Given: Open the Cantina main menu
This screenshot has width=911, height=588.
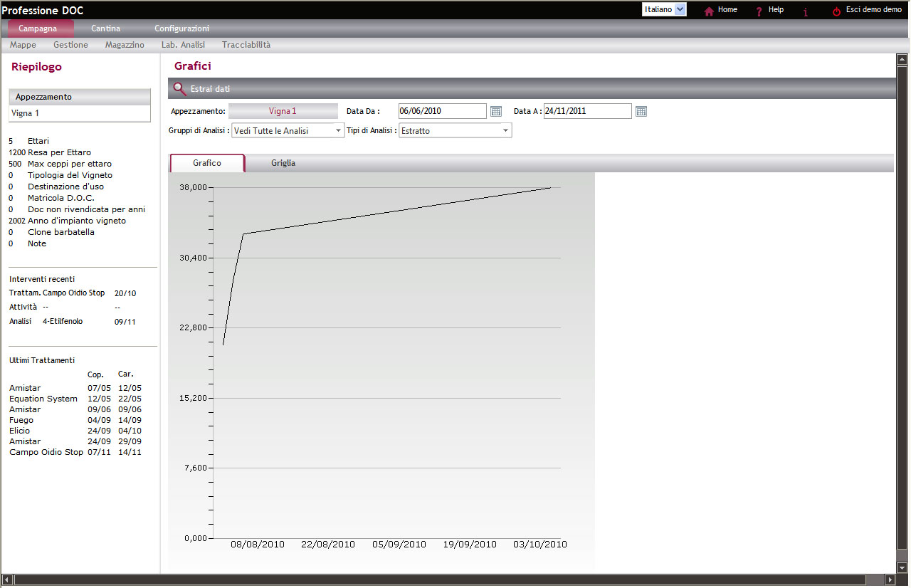Looking at the screenshot, I should (105, 28).
